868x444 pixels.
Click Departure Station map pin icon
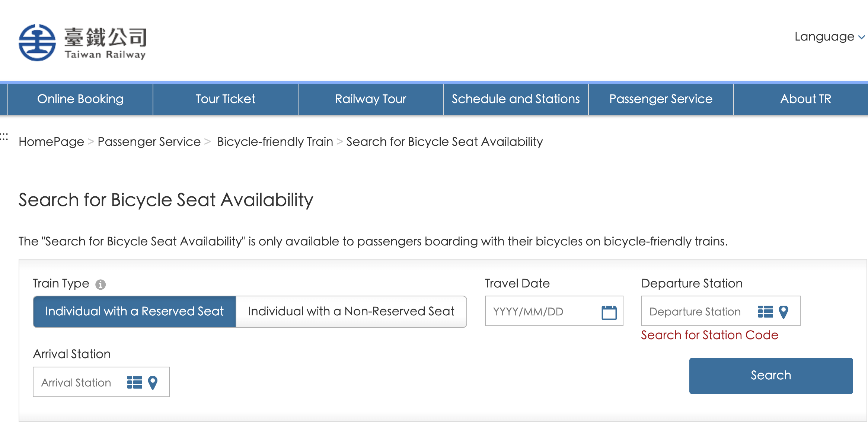tap(784, 312)
